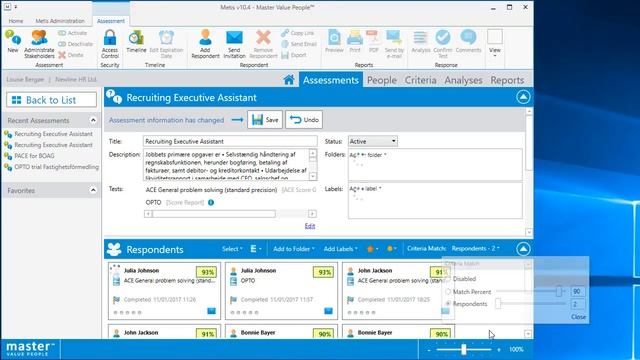Click the Delete ribbon command

coord(71,55)
